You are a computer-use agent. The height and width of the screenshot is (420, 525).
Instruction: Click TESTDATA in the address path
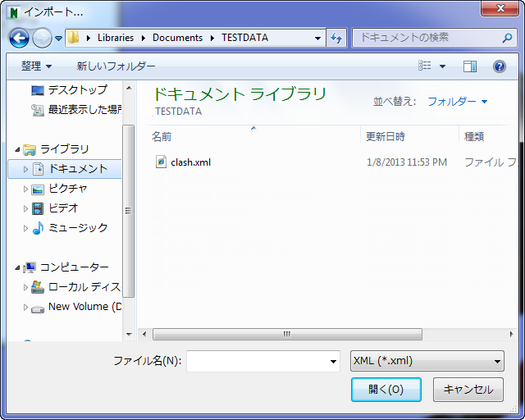click(x=244, y=38)
